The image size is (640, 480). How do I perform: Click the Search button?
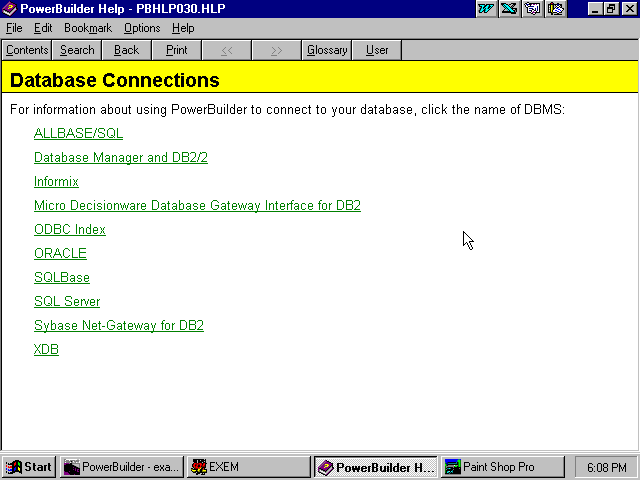point(77,50)
